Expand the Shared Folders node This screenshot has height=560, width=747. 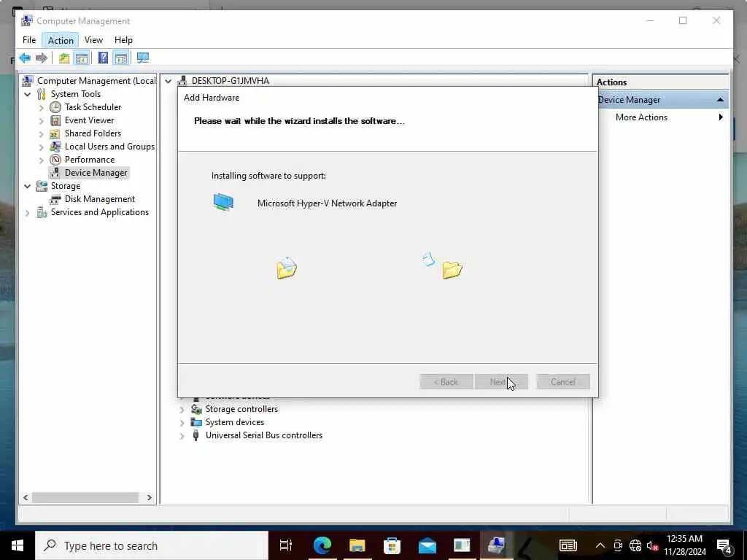tap(42, 134)
